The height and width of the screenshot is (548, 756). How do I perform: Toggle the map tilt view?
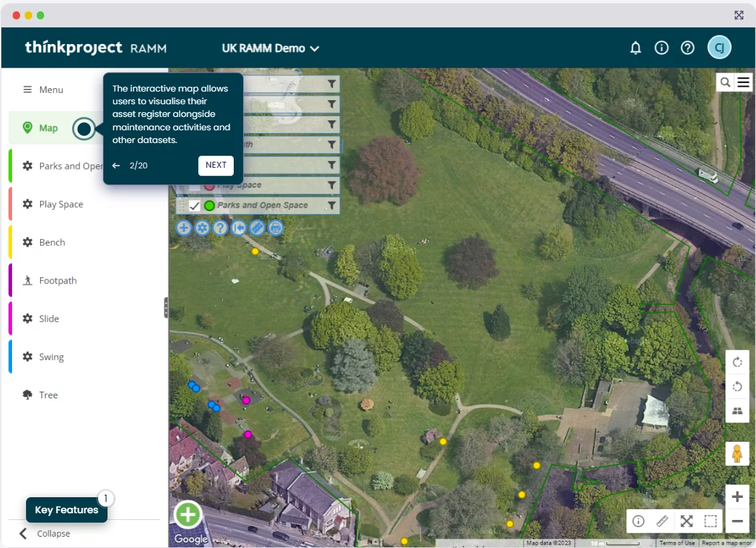[737, 411]
